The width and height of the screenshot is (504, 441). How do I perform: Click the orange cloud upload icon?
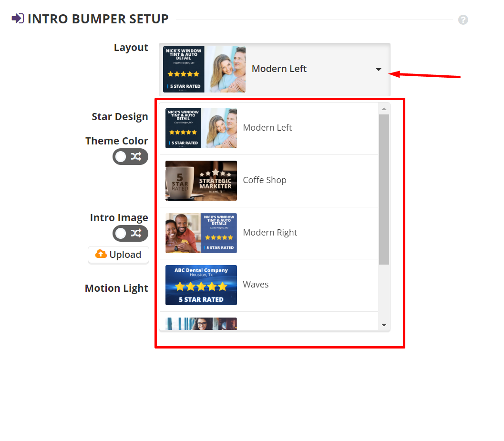pos(101,254)
